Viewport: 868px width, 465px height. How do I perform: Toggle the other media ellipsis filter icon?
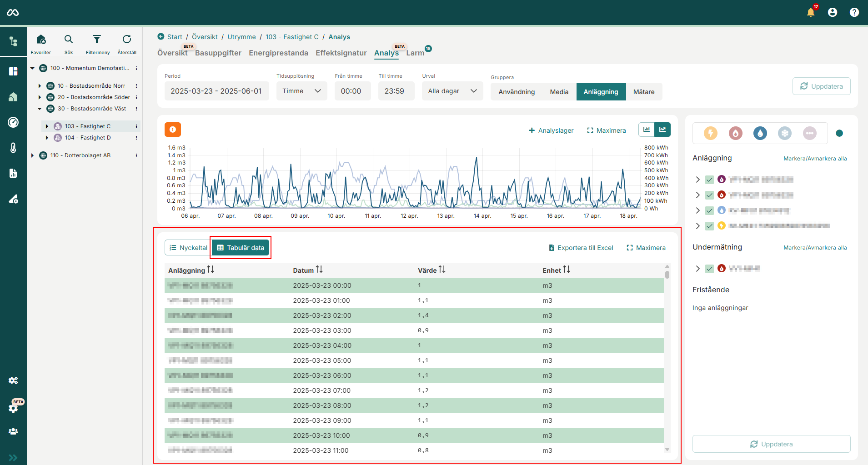pos(809,133)
